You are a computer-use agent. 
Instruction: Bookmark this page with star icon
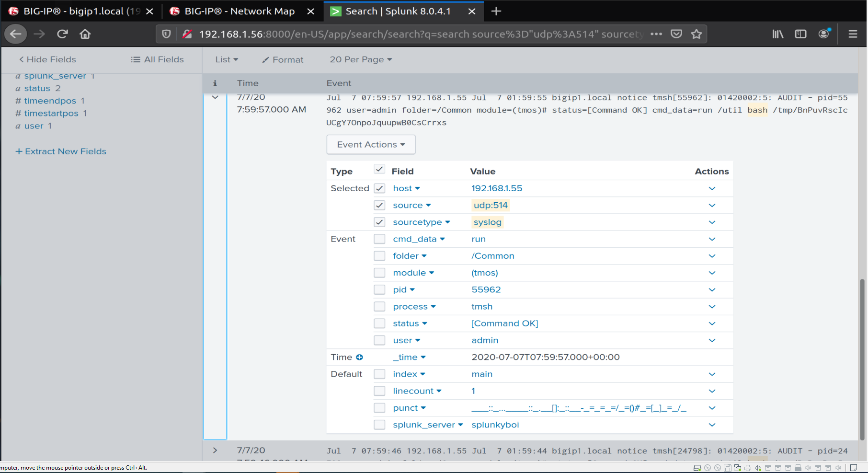(x=697, y=34)
